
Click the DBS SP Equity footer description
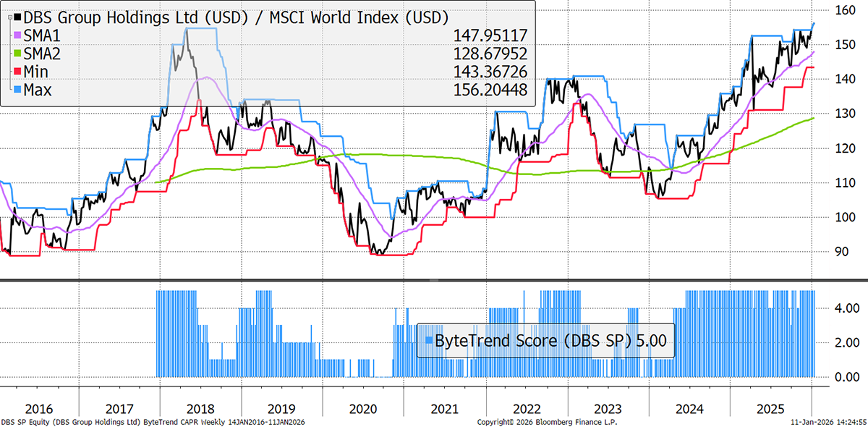[151, 420]
